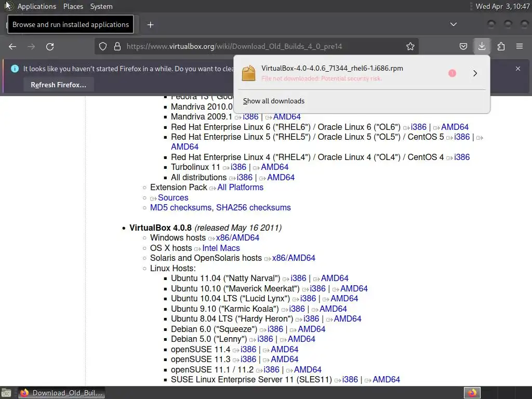Download Ubuntu 8.04 Hardy Heron i386
This screenshot has width=532, height=399.
pos(311,318)
